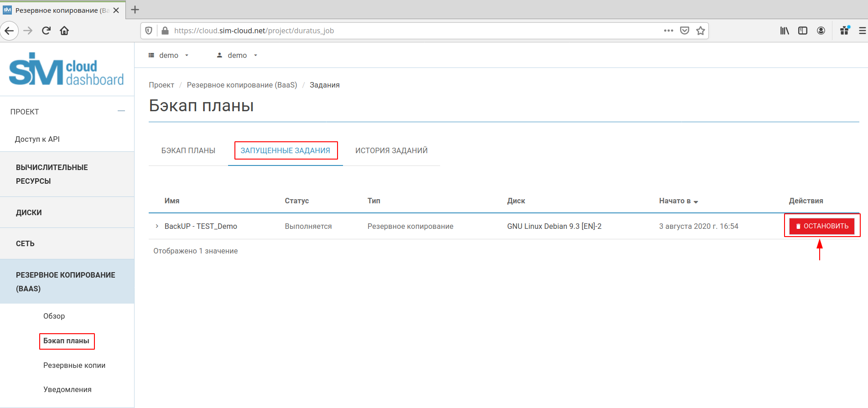Reload the page with the refresh icon
This screenshot has width=868, height=408.
(46, 31)
